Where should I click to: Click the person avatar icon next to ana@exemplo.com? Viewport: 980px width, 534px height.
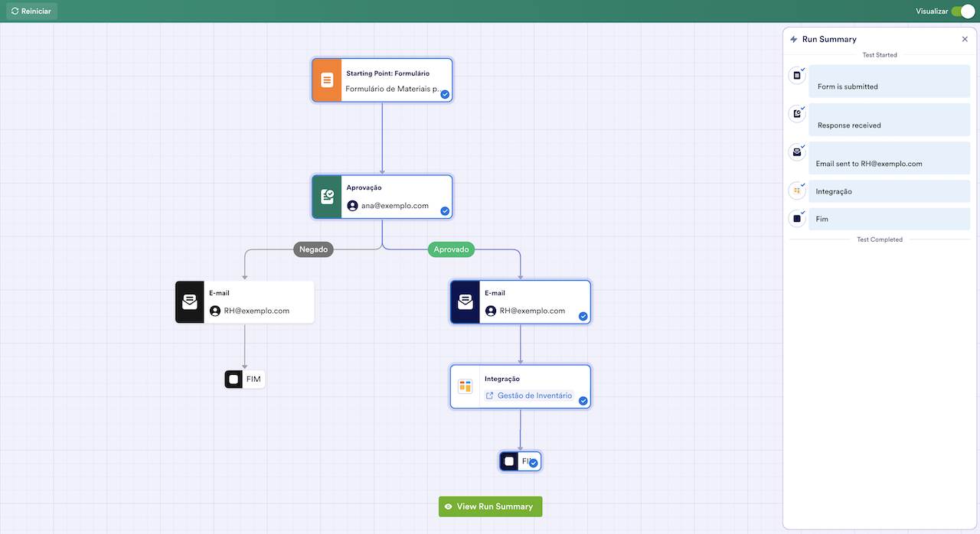[x=351, y=205]
